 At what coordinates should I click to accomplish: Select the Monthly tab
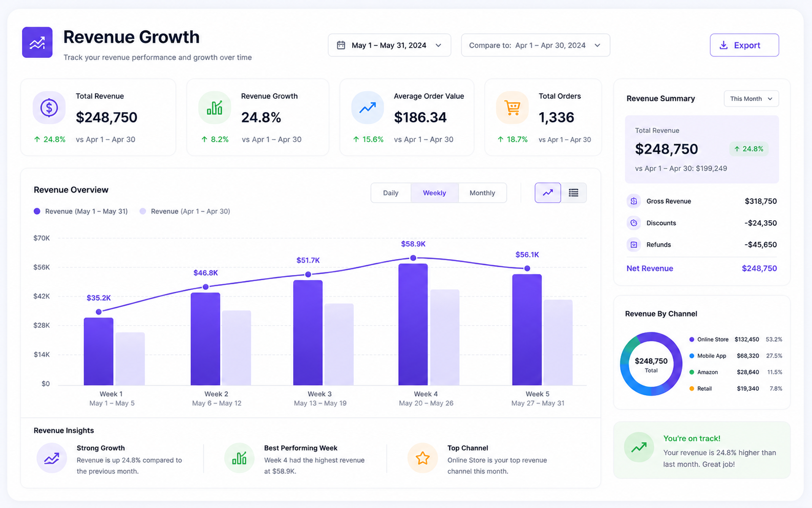click(x=482, y=193)
